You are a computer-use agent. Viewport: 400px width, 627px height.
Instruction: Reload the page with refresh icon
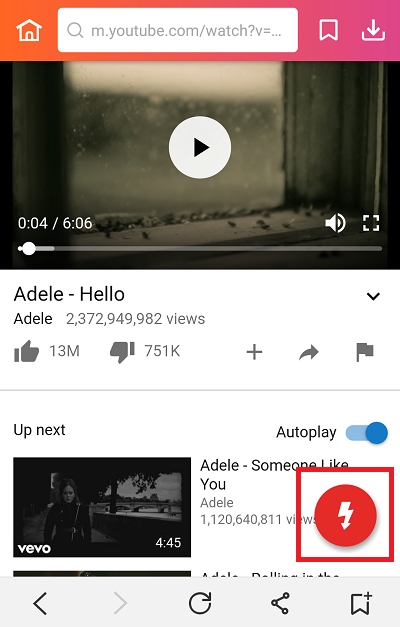pos(200,603)
